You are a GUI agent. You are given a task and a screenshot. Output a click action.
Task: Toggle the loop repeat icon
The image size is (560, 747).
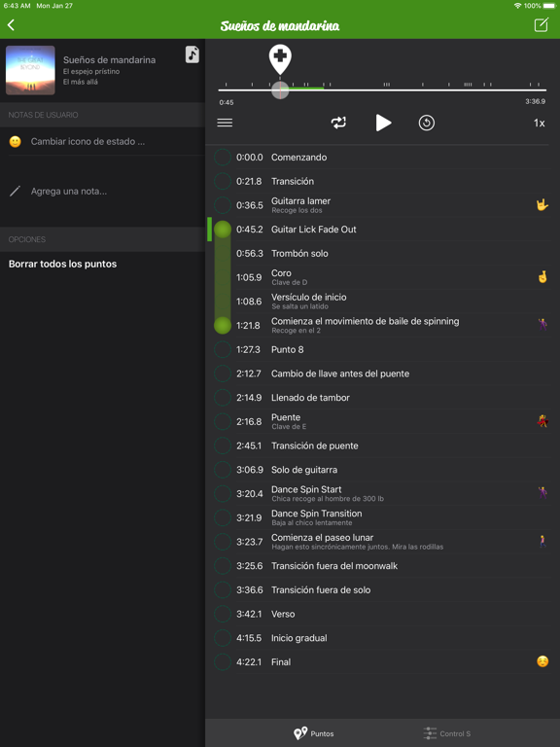338,123
